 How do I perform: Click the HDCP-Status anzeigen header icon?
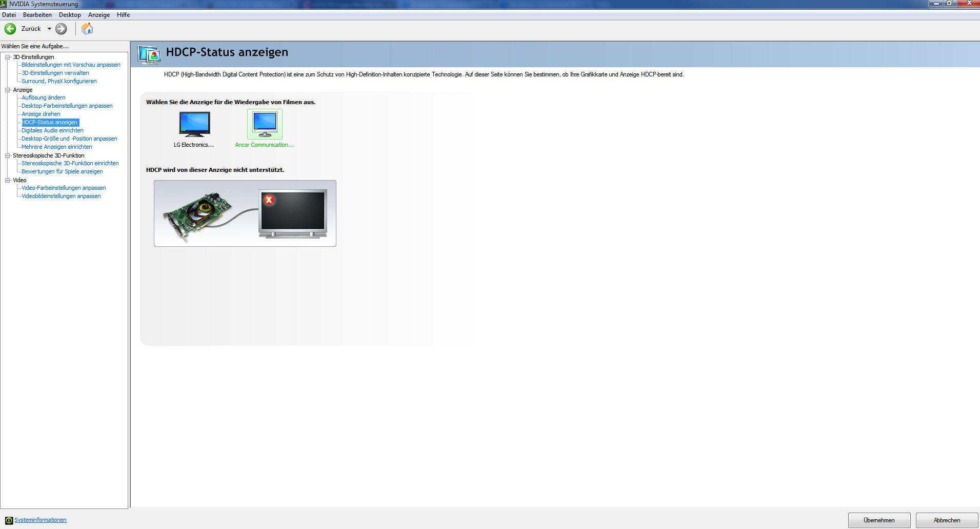click(150, 54)
